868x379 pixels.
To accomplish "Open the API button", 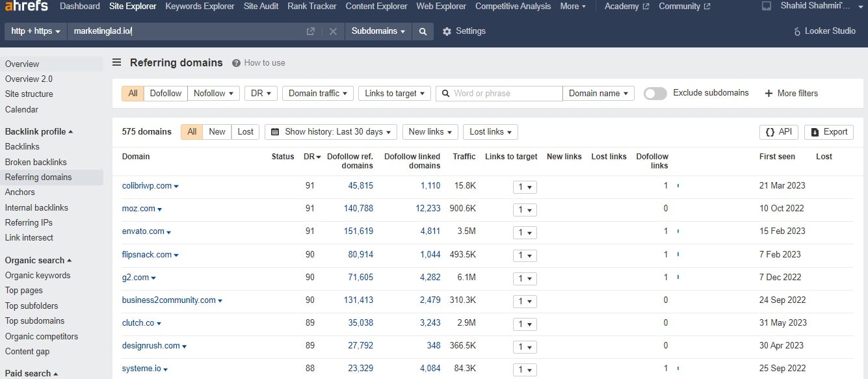I will (779, 132).
